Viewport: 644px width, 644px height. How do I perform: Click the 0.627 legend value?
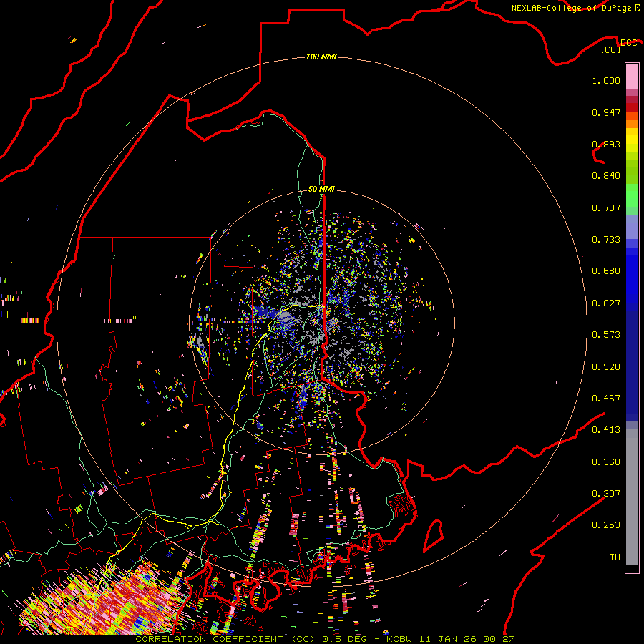point(606,303)
